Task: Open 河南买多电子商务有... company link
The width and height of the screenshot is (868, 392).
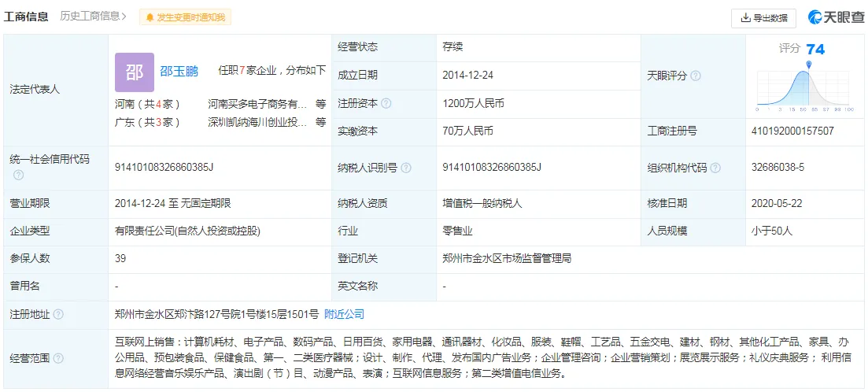Action: [257, 104]
